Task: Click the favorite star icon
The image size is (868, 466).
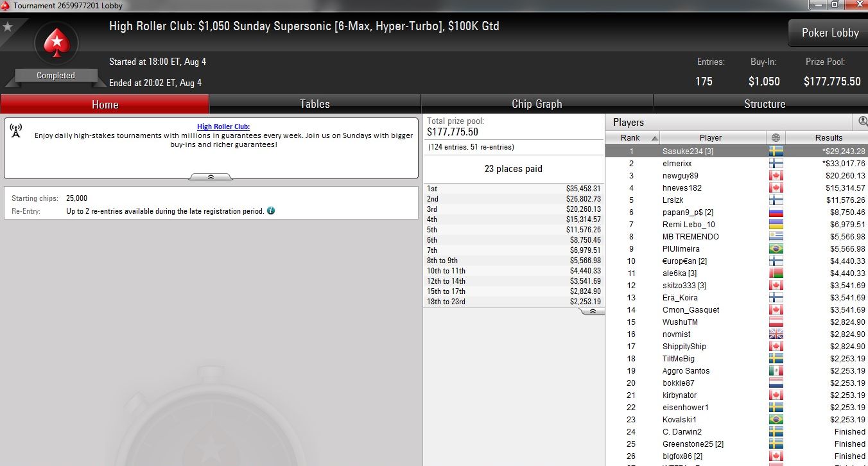Action: tap(8, 27)
